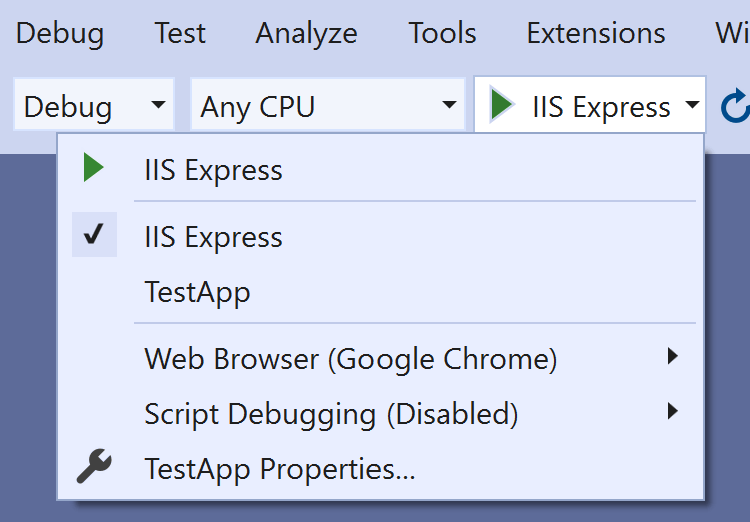750x522 pixels.
Task: Open the Analyze menu
Action: (x=306, y=33)
